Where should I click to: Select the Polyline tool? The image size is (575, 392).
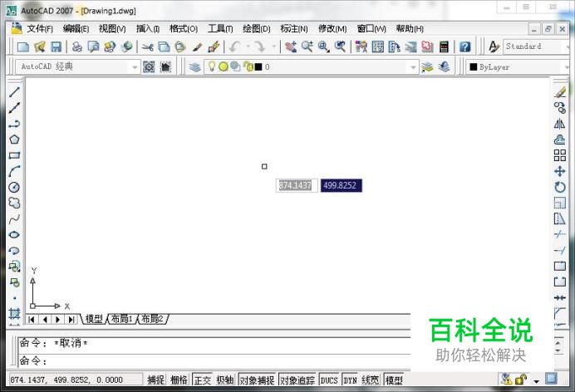(14, 124)
